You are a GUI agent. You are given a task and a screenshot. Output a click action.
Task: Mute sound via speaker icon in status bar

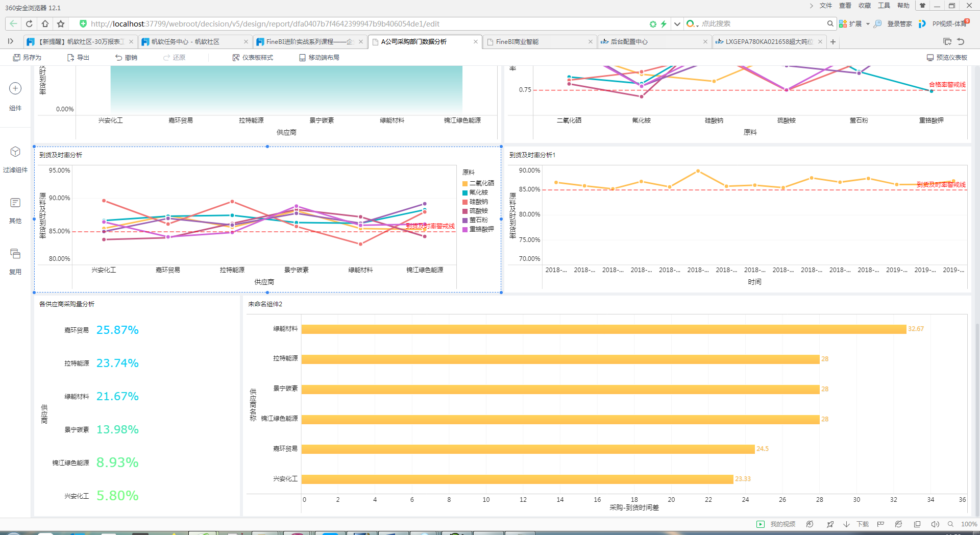coord(935,524)
